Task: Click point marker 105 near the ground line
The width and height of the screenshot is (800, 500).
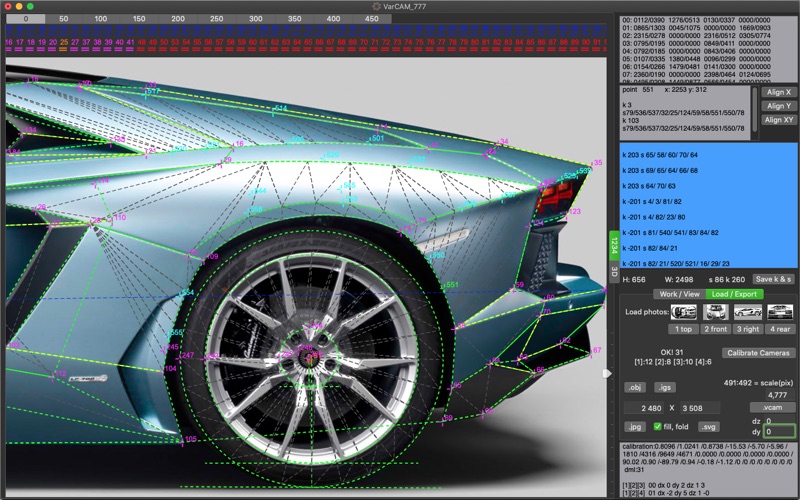Action: (190, 439)
